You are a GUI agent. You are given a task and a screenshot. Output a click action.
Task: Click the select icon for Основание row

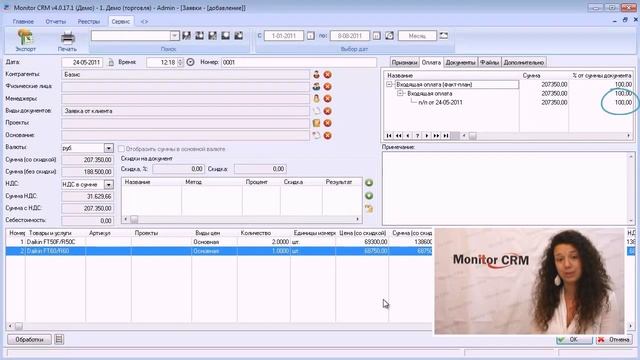tap(316, 135)
